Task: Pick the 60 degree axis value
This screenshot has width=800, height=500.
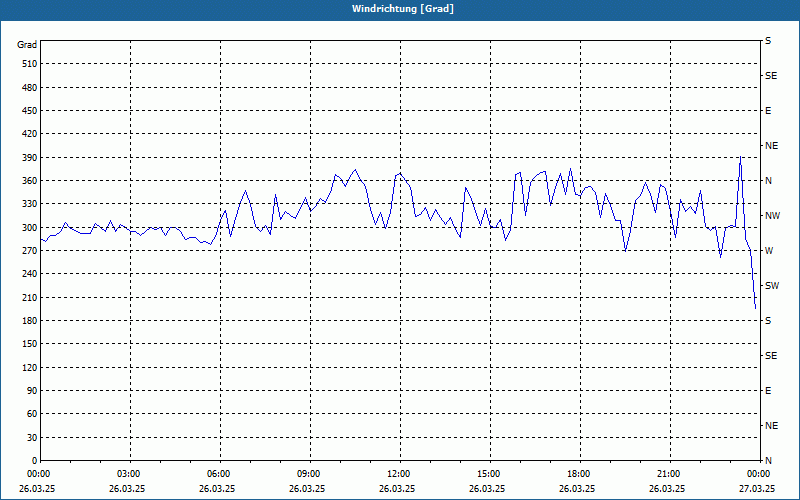Action: coord(32,414)
